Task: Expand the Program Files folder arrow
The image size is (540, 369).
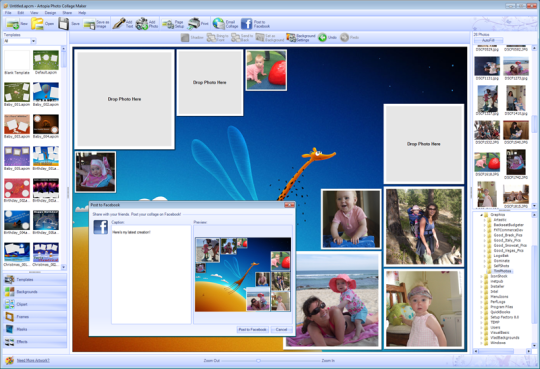Action: (482, 307)
